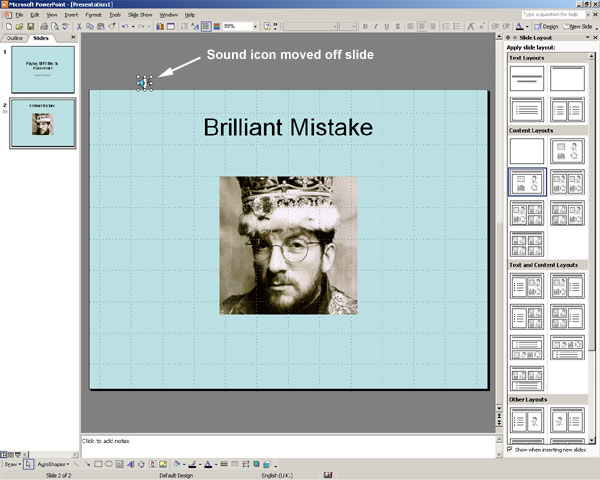Image resolution: width=600 pixels, height=480 pixels.
Task: Toggle 'Show when inserting new slides' checkbox
Action: 511,449
